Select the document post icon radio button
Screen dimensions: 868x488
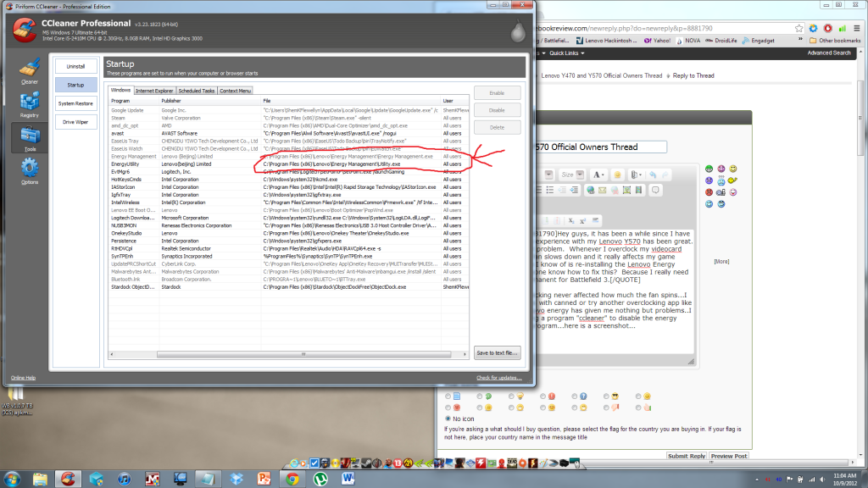[448, 396]
